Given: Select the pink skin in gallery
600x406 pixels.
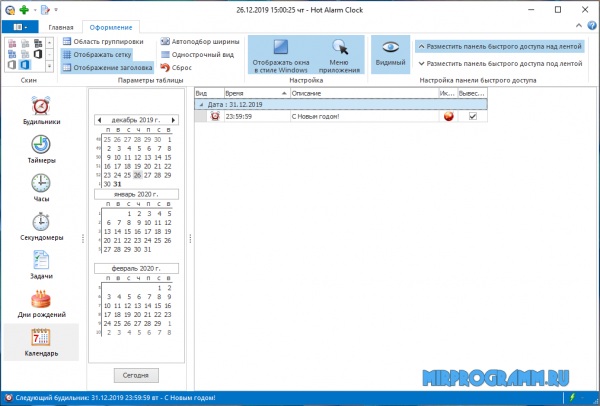Looking at the screenshot, I should coord(12,43).
